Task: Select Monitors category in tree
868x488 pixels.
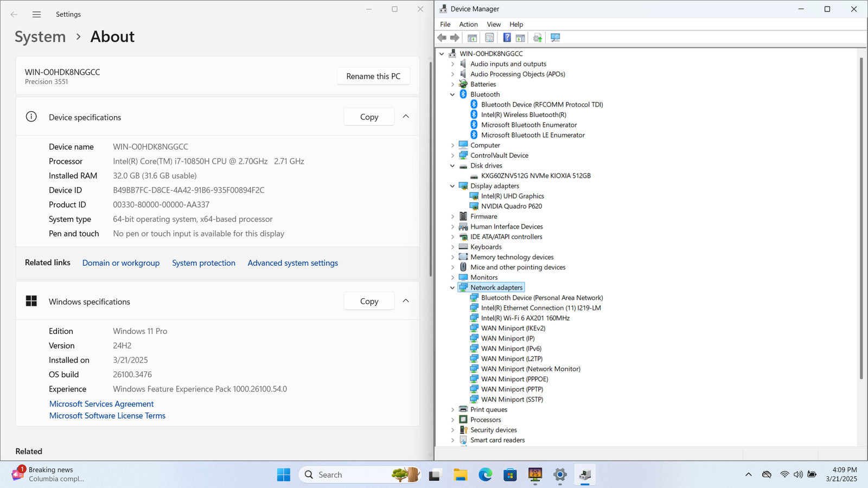Action: coord(484,277)
